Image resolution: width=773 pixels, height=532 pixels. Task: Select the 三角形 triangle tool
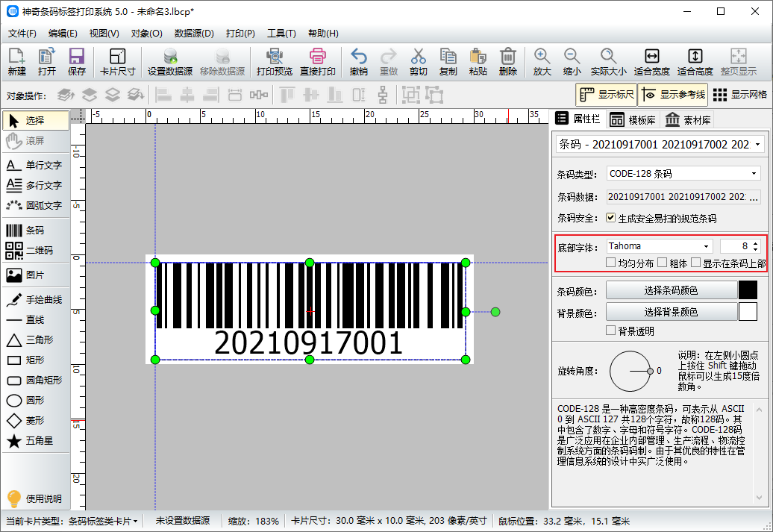point(36,340)
